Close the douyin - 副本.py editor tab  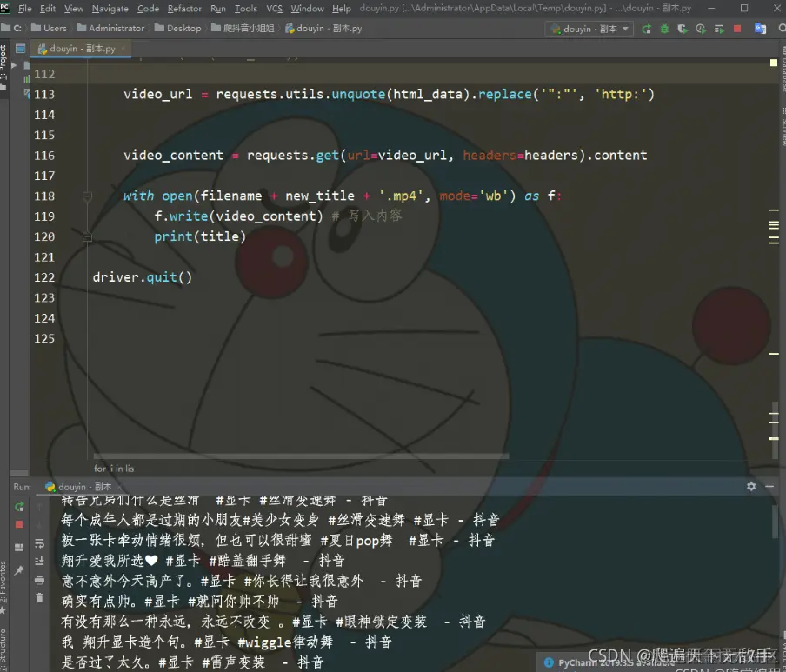pyautogui.click(x=123, y=49)
